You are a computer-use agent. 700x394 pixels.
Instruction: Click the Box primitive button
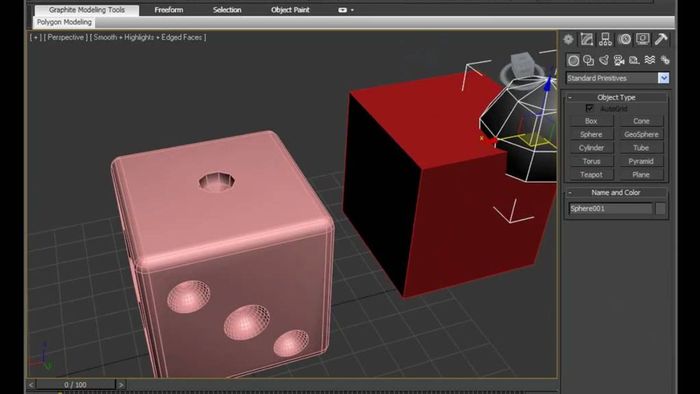[x=591, y=121]
